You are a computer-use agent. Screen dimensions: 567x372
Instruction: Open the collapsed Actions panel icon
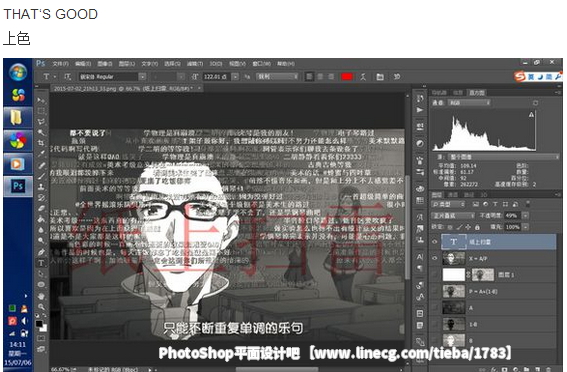(419, 110)
